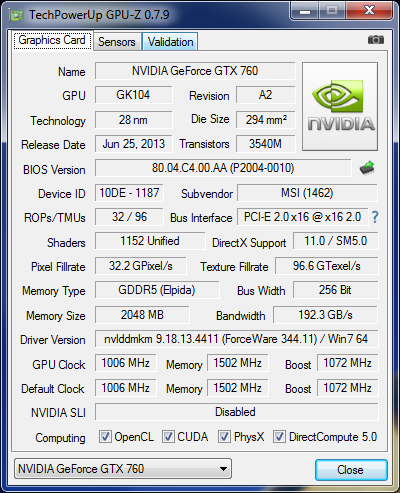Image resolution: width=400 pixels, height=493 pixels.
Task: Open the NVIDIA GeForce GTX 760 dropdown
Action: tap(123, 469)
